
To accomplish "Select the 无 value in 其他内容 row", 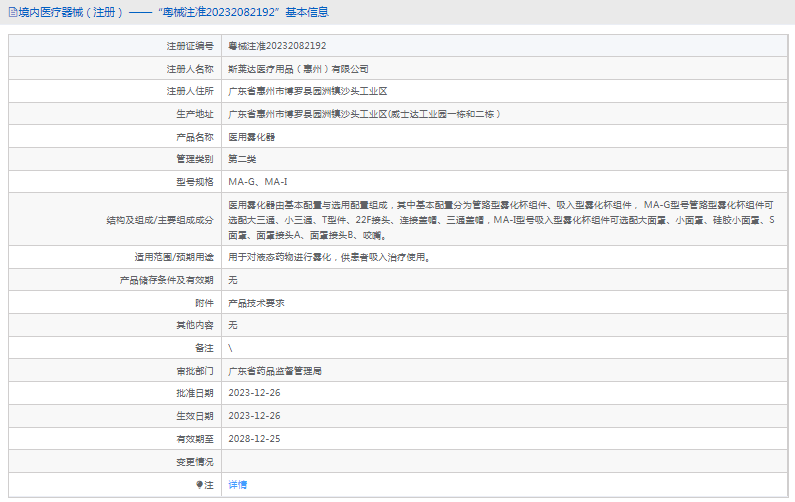I will pyautogui.click(x=233, y=325).
